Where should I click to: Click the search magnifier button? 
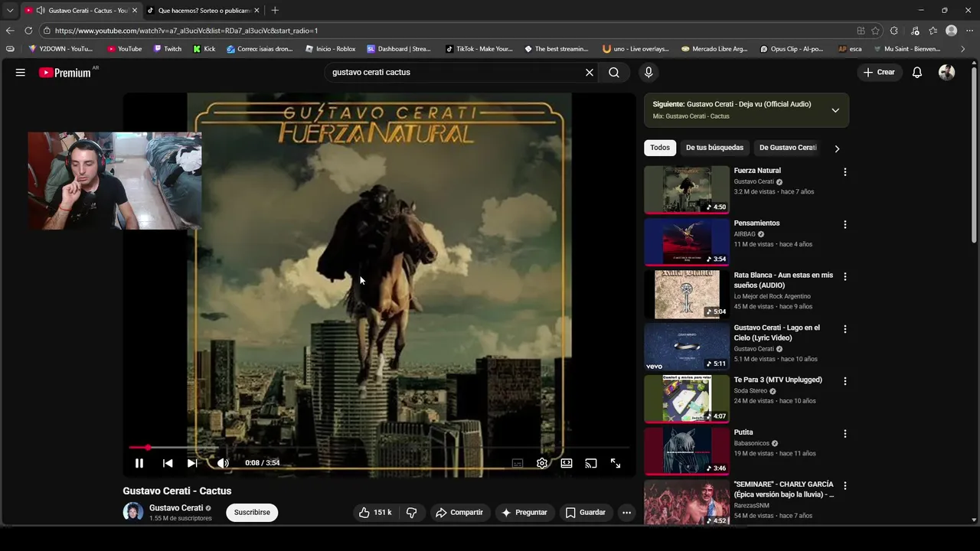click(614, 73)
